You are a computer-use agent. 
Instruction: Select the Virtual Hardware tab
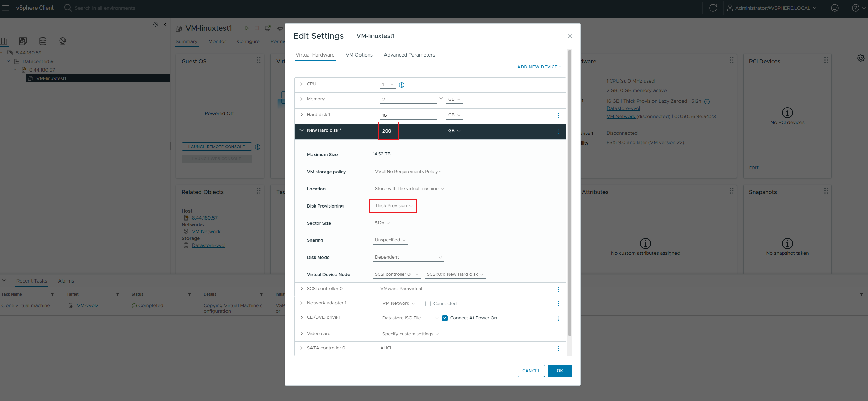pyautogui.click(x=315, y=55)
